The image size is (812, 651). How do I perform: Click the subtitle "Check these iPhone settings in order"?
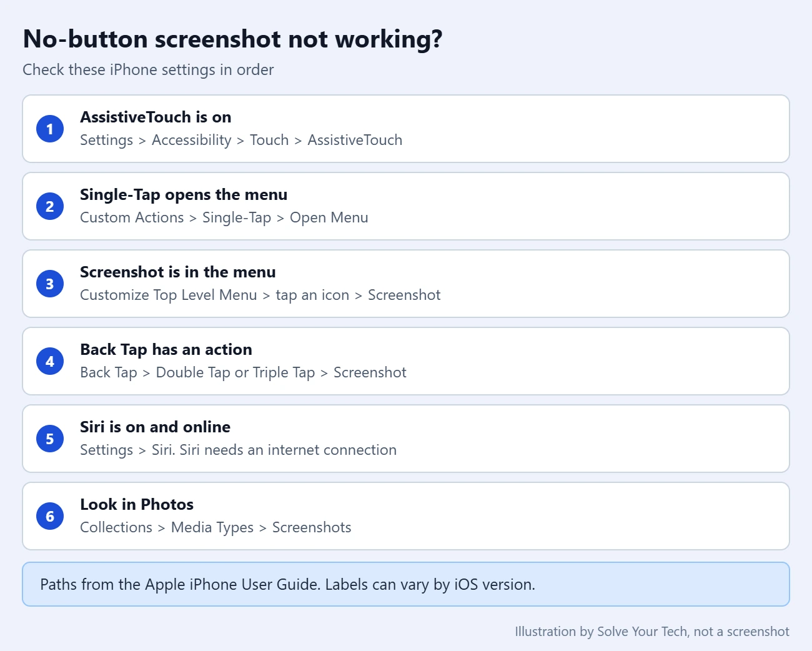[148, 69]
